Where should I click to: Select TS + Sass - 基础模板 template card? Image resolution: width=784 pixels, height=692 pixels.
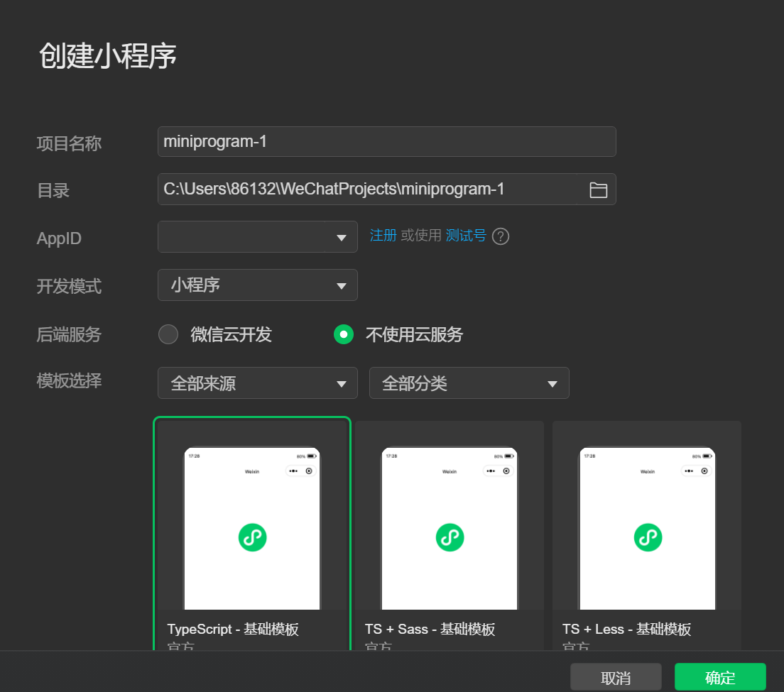450,536
